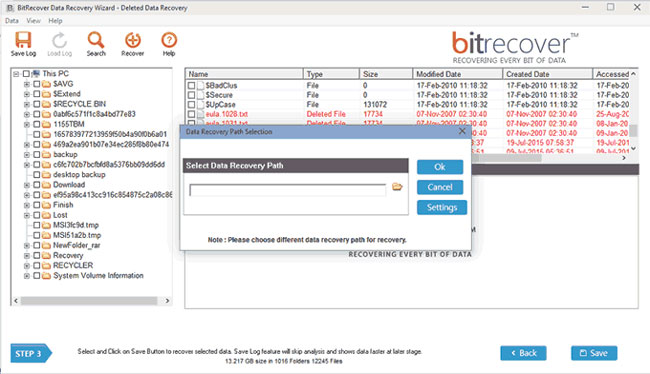Screen dimensions: 650x374
Task: Click the Save Log toolbar icon
Action: (23, 41)
